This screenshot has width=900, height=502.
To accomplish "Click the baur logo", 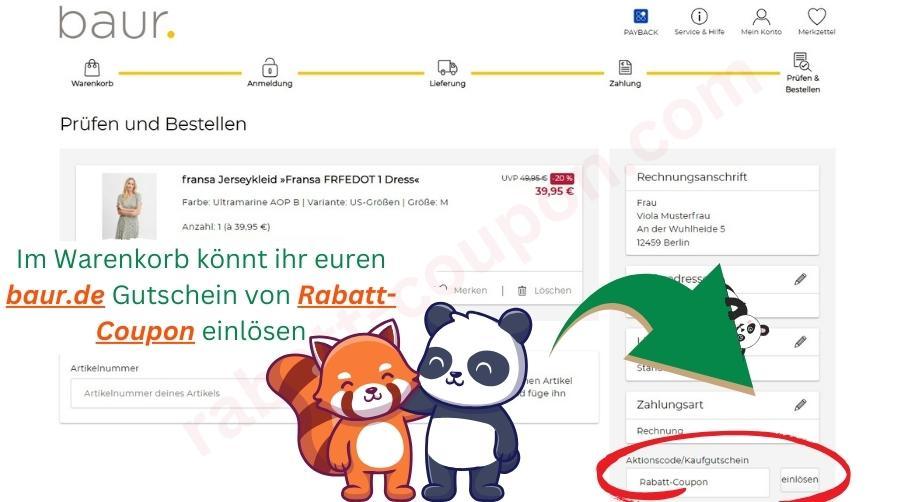I will point(116,22).
